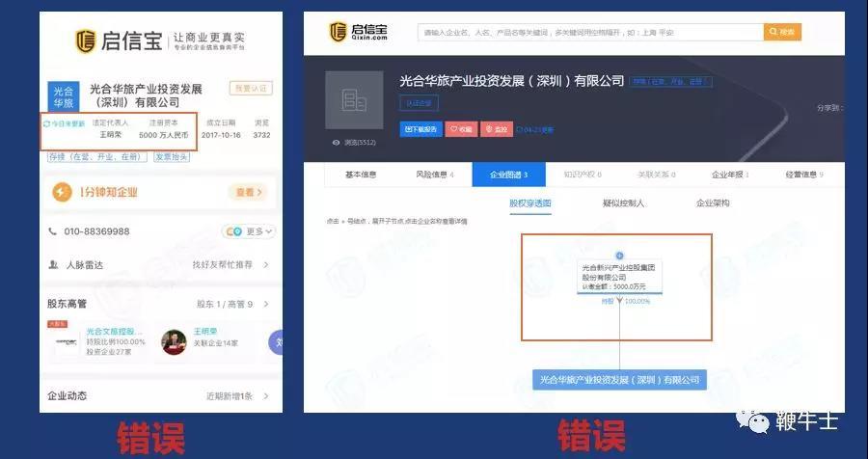Click the 光合文旅控股 shareholder logo

[x=67, y=342]
